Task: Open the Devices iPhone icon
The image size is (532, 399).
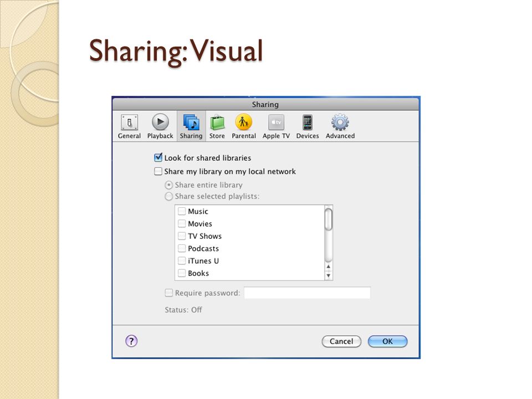Action: pyautogui.click(x=308, y=122)
